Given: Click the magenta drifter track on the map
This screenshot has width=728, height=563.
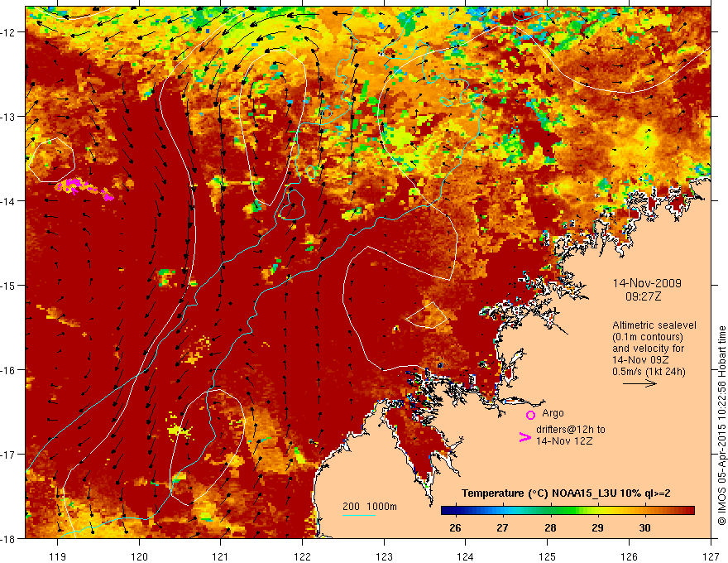Looking at the screenshot, I should coord(85,189).
